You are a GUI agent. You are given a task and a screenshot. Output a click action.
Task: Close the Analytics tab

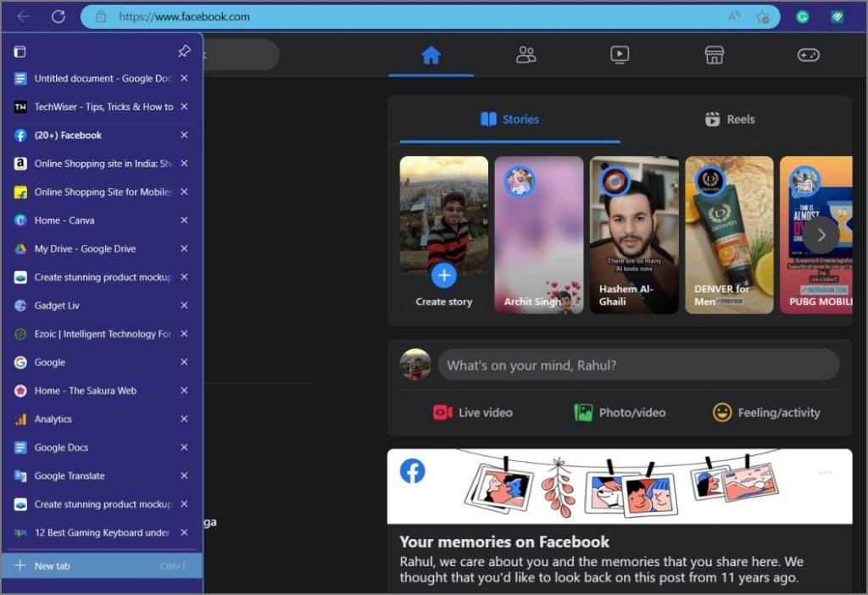coord(184,419)
